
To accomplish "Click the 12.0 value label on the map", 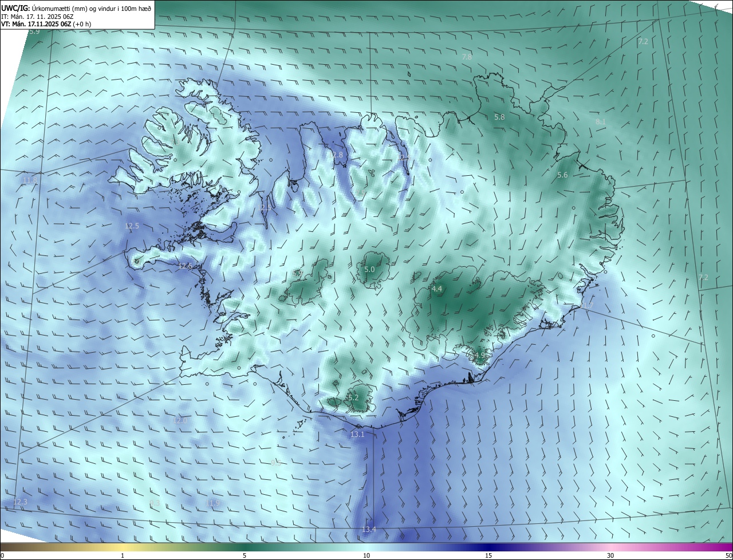I will (x=180, y=420).
